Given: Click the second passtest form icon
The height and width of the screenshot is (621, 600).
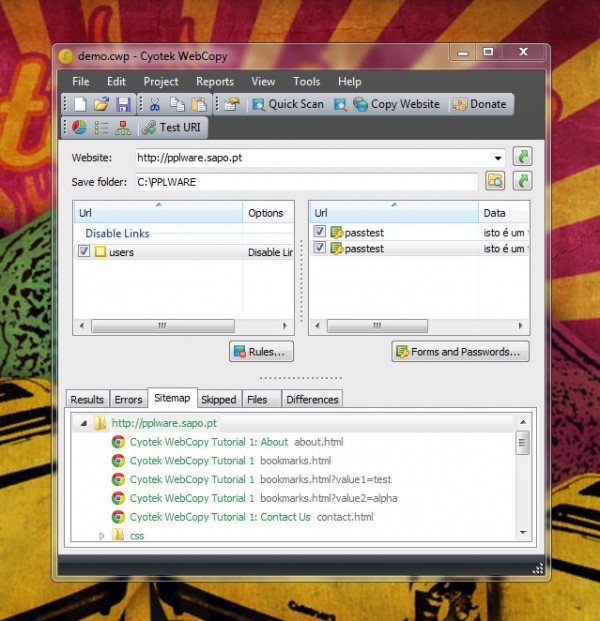Looking at the screenshot, I should (337, 249).
